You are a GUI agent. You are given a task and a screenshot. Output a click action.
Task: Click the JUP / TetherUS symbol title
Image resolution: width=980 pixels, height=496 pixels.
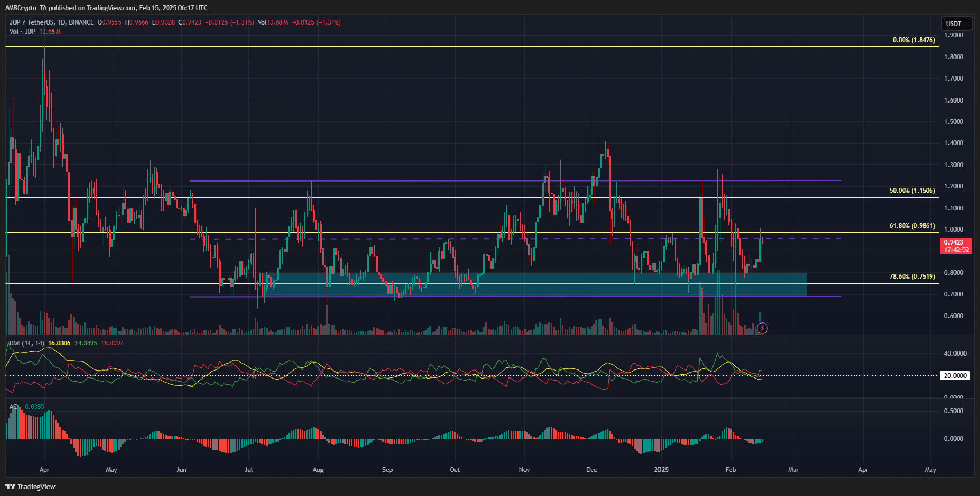pos(52,22)
